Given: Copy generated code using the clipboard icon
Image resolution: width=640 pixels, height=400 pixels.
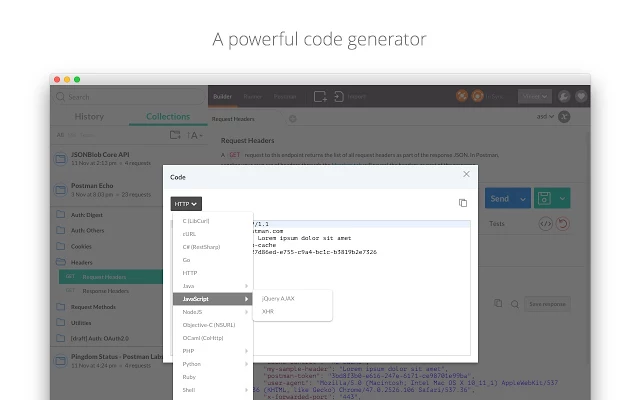Looking at the screenshot, I should (462, 203).
